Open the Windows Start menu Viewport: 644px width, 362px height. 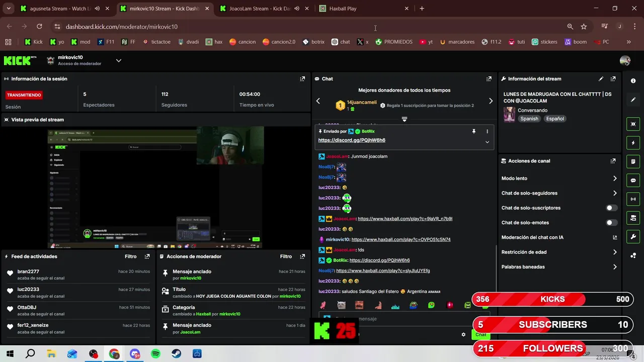tap(10, 354)
